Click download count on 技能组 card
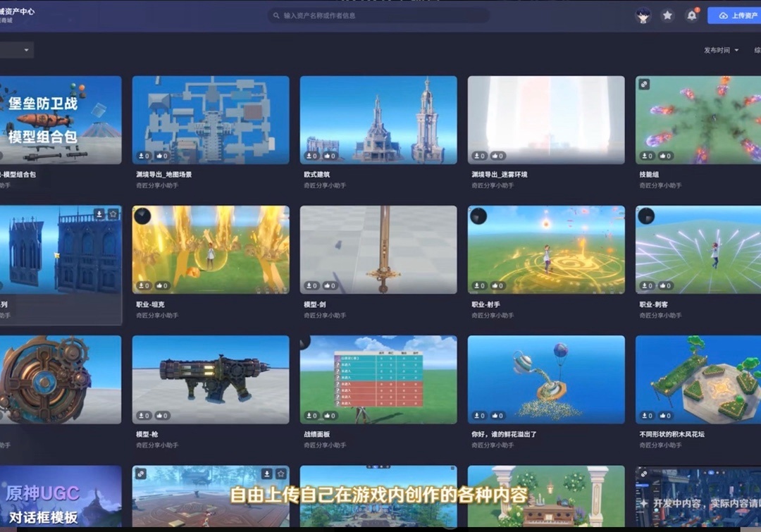The width and height of the screenshot is (761, 532). (648, 156)
